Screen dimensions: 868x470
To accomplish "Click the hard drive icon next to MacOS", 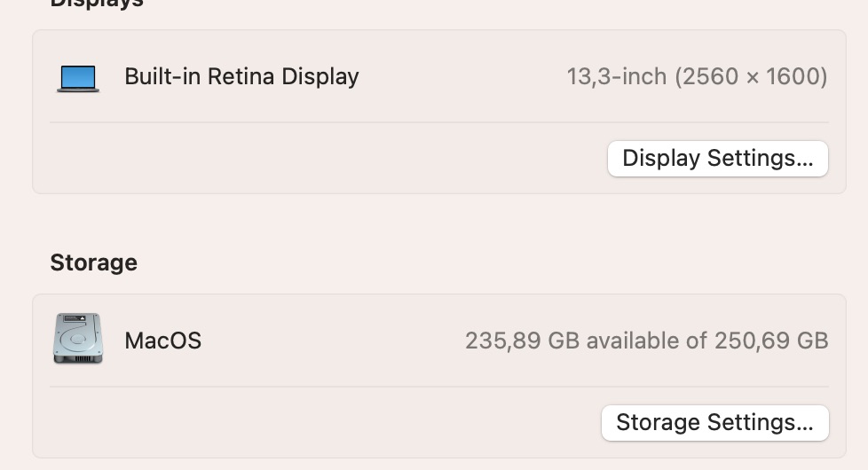I will (77, 339).
